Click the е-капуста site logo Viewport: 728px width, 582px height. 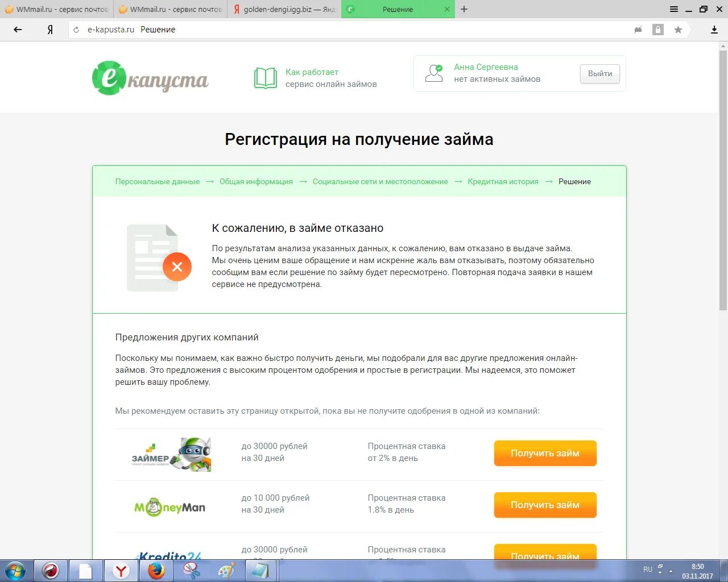click(x=150, y=77)
